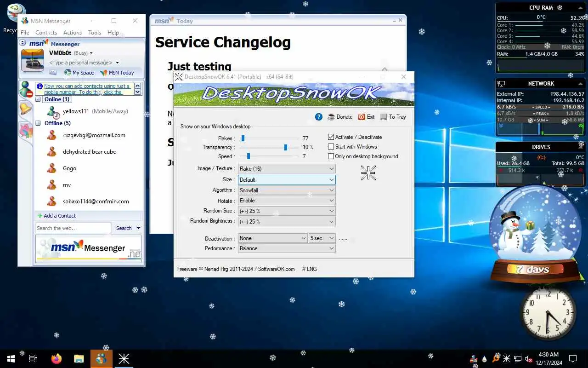
Task: Open Image / Texture dropdown showing Flake (16)
Action: (x=287, y=169)
